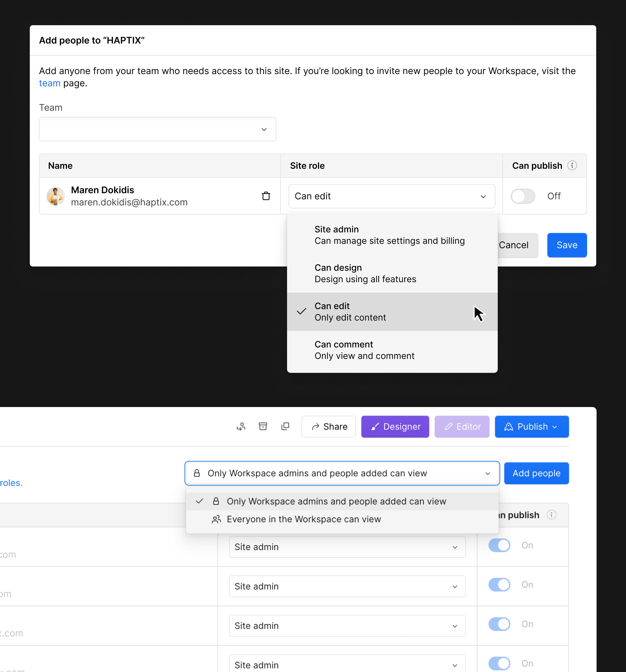The image size is (626, 672).
Task: Open the team page link
Action: 50,83
